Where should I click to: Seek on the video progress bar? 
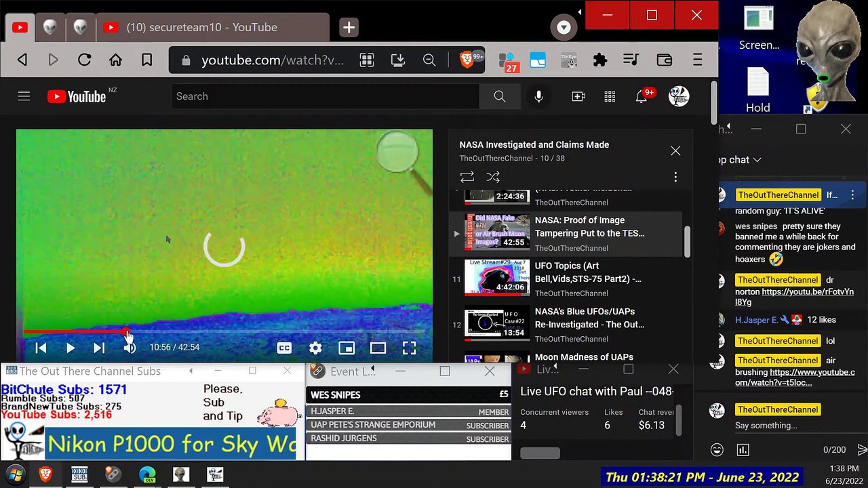tap(224, 332)
